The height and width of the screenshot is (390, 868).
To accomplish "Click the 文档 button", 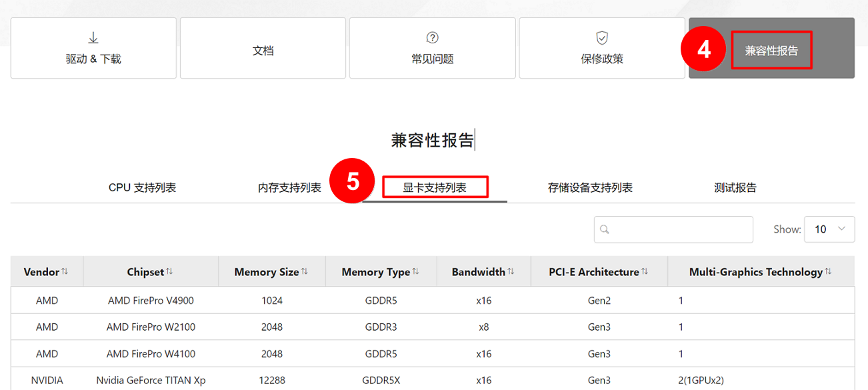I will tap(263, 49).
